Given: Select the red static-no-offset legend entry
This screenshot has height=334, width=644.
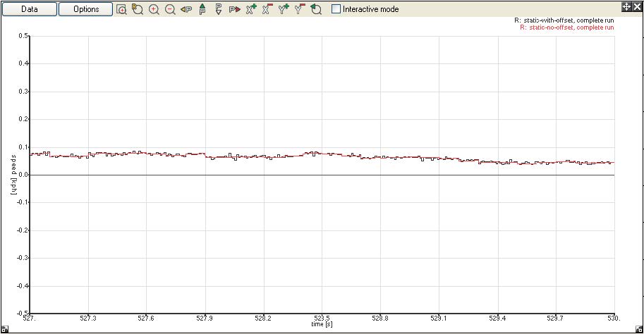Looking at the screenshot, I should 566,27.
